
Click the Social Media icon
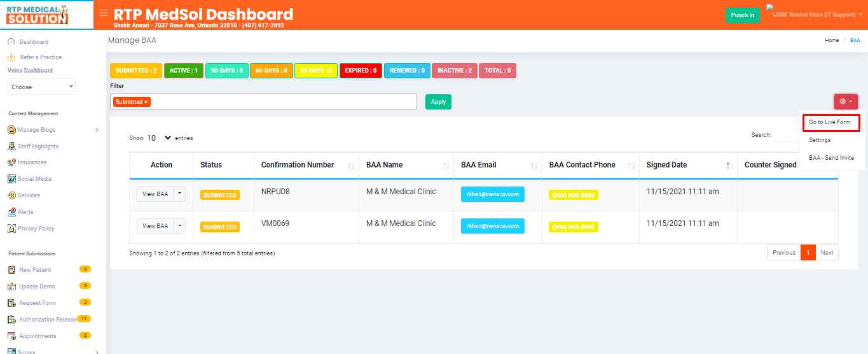tap(11, 179)
